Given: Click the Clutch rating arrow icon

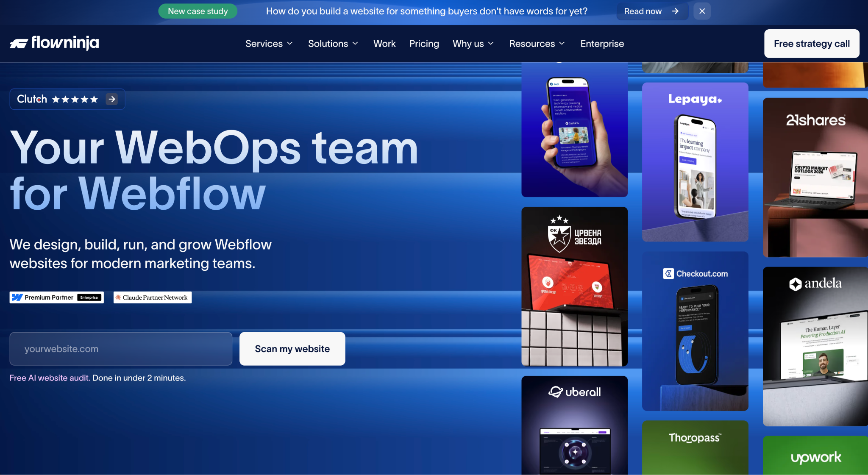Looking at the screenshot, I should pos(112,99).
